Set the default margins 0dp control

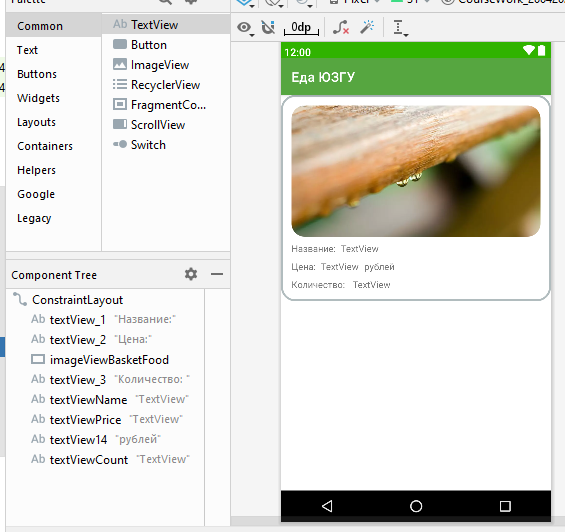click(301, 28)
